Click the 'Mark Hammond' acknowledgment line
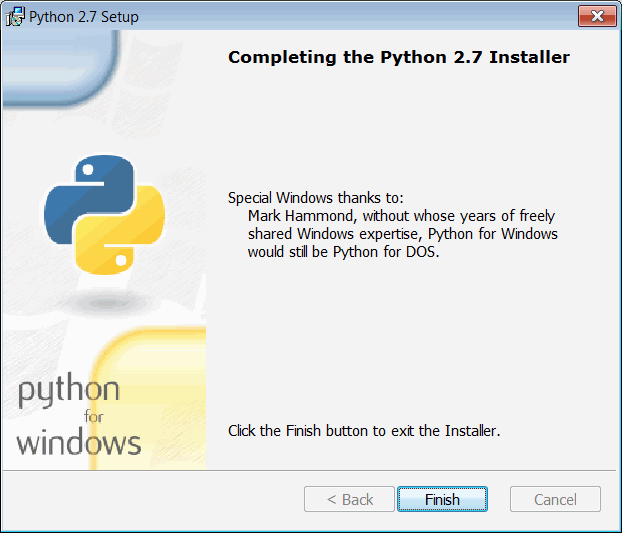 (x=401, y=216)
